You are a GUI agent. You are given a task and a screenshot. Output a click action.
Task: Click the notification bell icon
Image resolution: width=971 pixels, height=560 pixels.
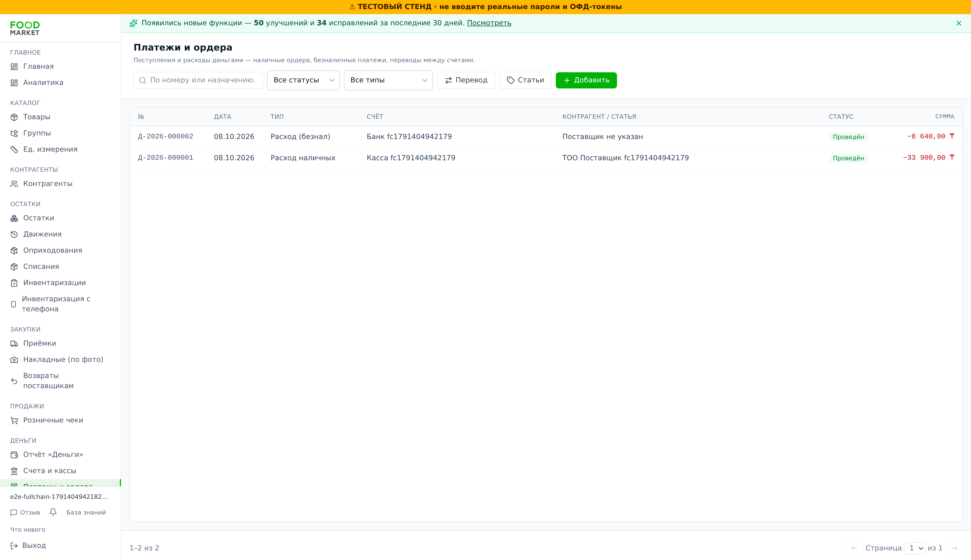(x=53, y=512)
